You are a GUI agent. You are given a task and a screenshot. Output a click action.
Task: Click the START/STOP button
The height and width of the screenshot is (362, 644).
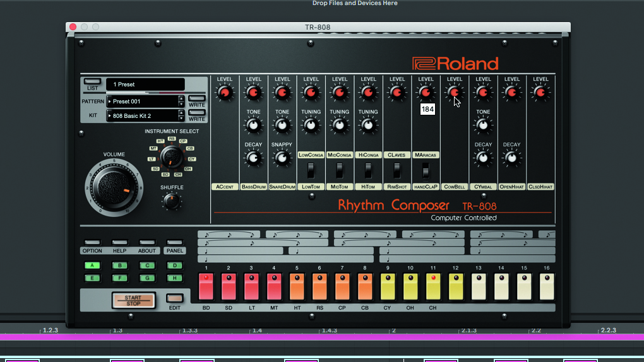click(x=133, y=300)
